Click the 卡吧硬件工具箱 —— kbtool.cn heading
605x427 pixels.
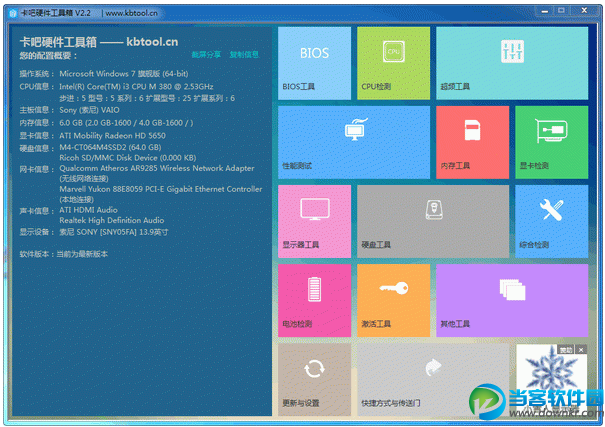(x=99, y=42)
